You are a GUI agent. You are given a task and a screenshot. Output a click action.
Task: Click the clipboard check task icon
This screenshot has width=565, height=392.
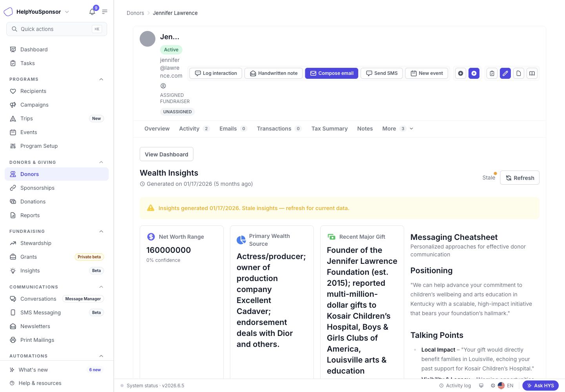pyautogui.click(x=492, y=73)
